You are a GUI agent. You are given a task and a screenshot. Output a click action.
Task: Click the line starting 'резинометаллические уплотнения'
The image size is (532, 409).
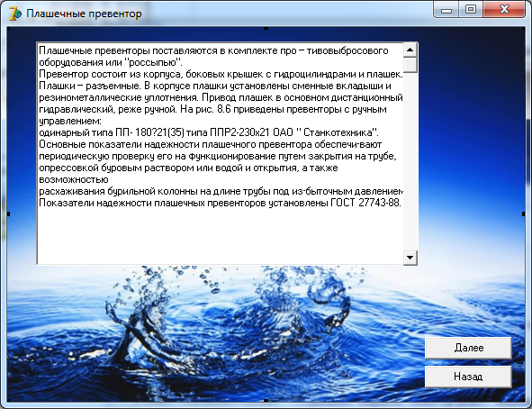[x=221, y=98]
